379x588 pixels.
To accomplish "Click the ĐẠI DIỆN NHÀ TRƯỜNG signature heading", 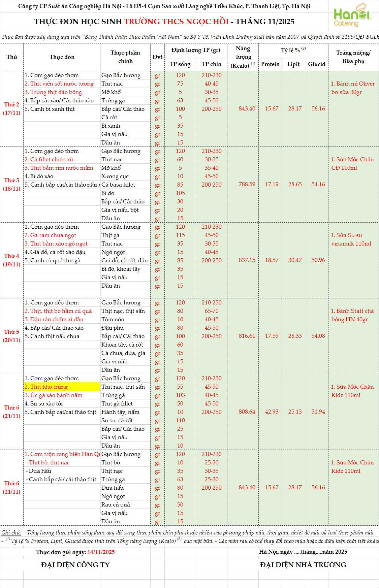I will [x=303, y=565].
